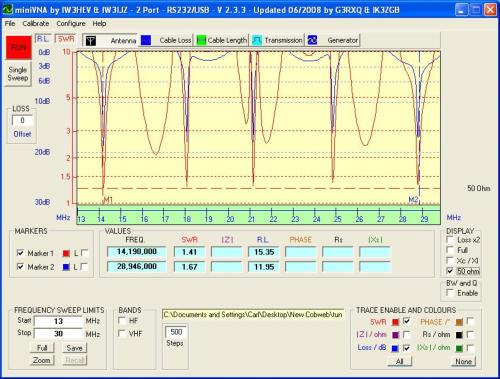Toggle the Marker 1 checkbox

coord(20,253)
